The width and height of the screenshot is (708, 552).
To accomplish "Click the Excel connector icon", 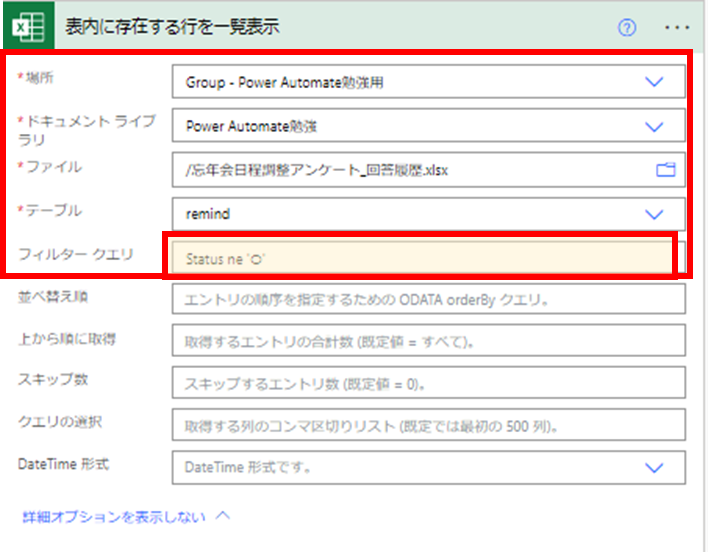I will coord(29,26).
